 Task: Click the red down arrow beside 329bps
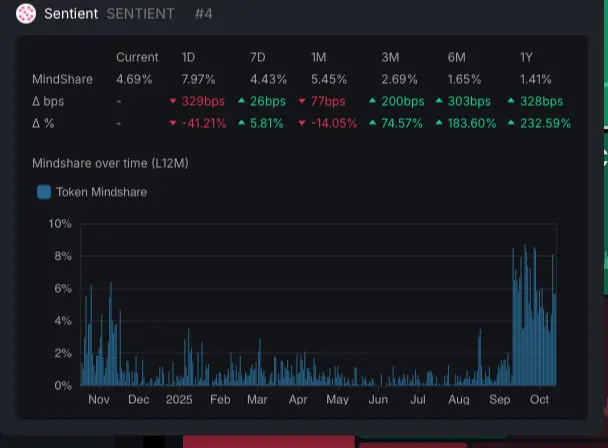click(x=173, y=101)
